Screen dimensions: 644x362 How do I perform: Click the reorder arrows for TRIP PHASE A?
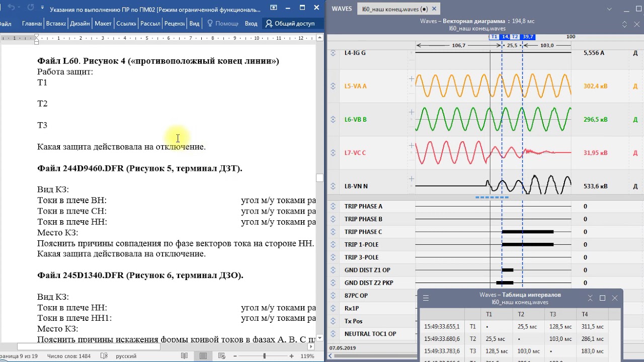333,206
